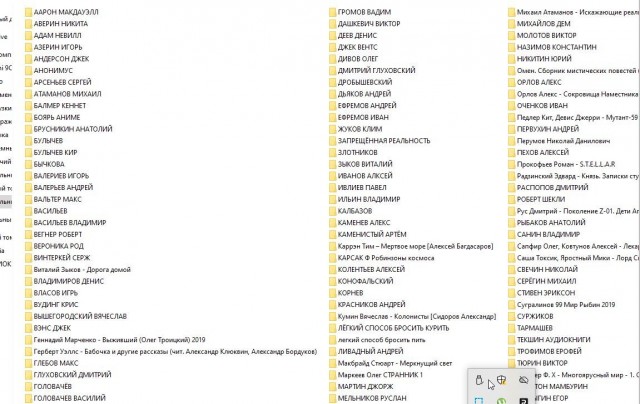Viewport: 640px width, 404px height.
Task: Click the folder icon beside СВЕЧИН НИКОЛАЙ
Action: point(511,270)
